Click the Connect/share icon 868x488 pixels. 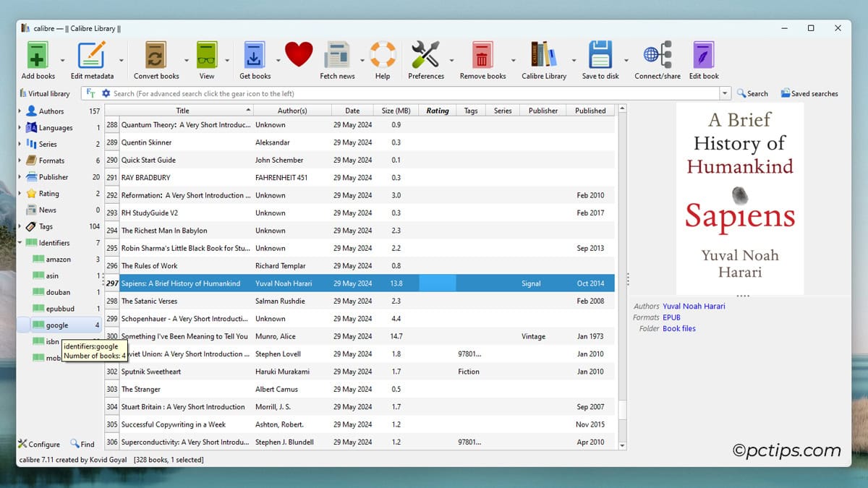657,56
